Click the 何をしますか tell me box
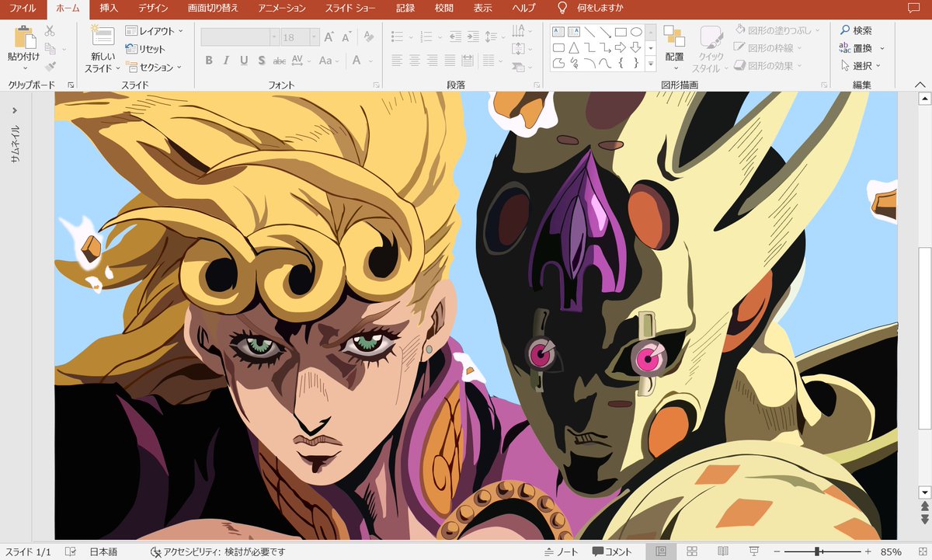The width and height of the screenshot is (932, 560). pos(590,9)
